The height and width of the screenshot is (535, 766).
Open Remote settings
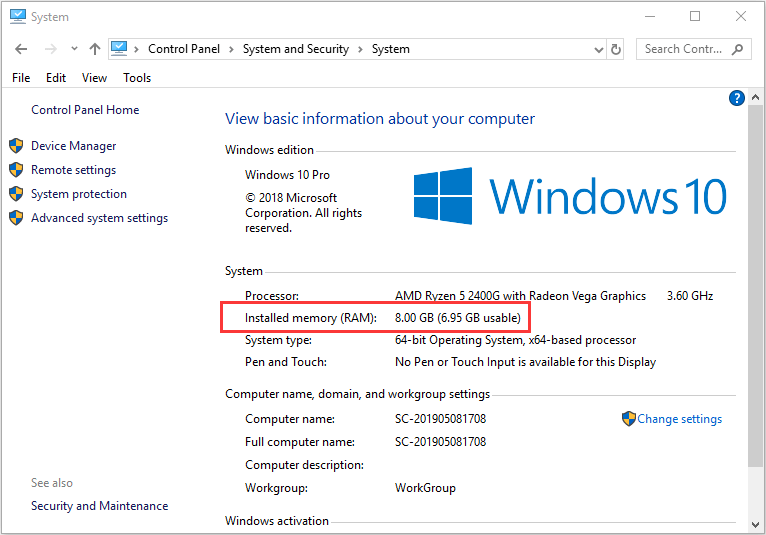74,170
